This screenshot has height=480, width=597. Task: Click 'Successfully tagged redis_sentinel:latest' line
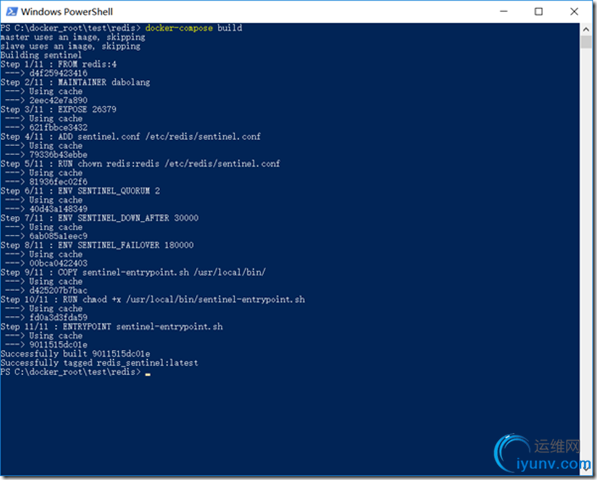point(99,363)
